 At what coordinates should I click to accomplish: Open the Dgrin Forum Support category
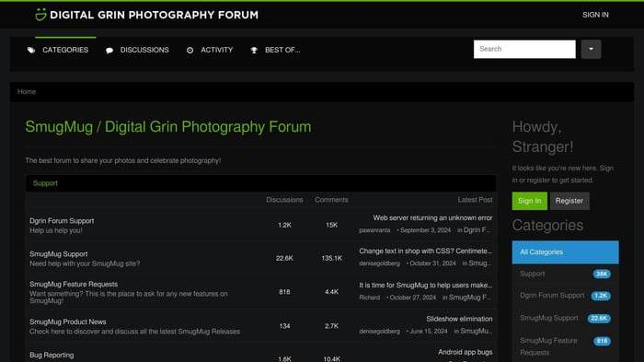click(x=62, y=221)
